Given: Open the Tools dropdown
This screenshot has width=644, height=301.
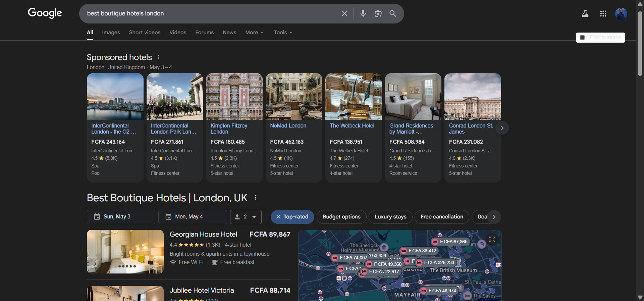Looking at the screenshot, I should 283,33.
